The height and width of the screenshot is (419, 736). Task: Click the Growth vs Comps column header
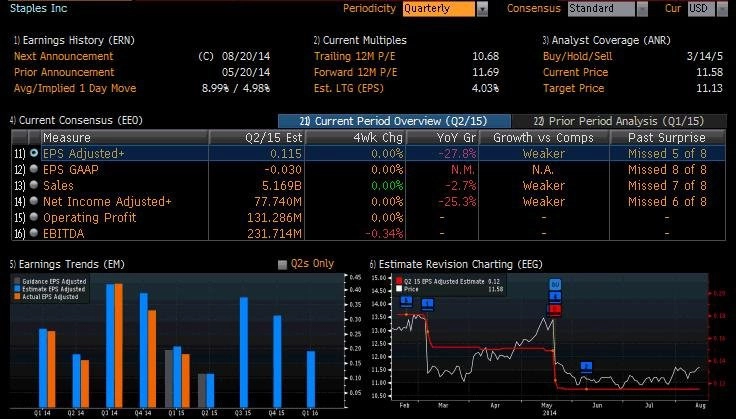[544, 137]
